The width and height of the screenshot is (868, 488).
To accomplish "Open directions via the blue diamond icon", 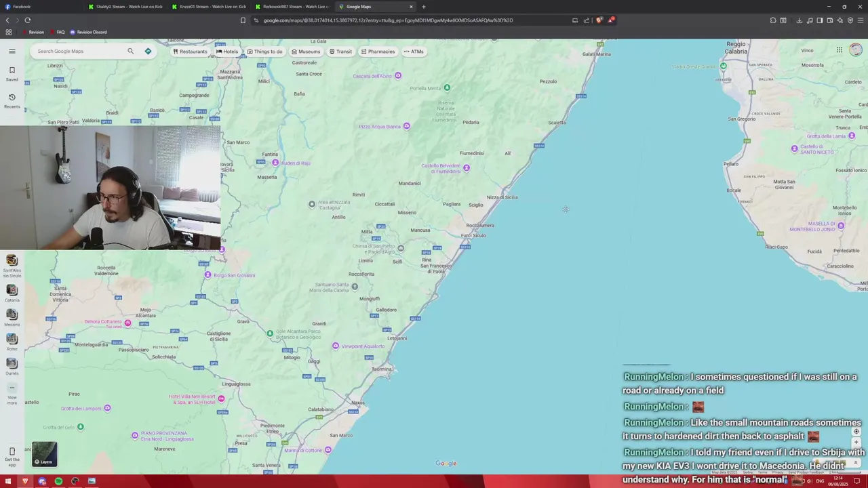I will (x=148, y=51).
